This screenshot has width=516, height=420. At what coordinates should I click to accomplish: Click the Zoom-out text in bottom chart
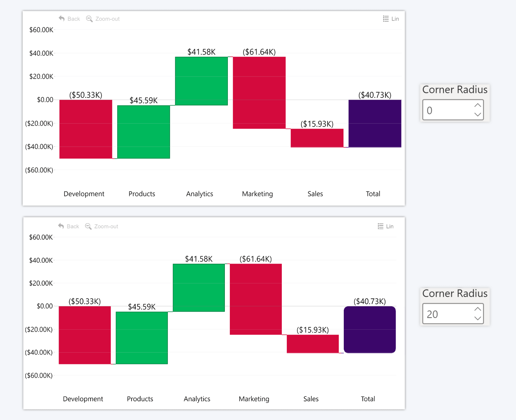point(106,226)
